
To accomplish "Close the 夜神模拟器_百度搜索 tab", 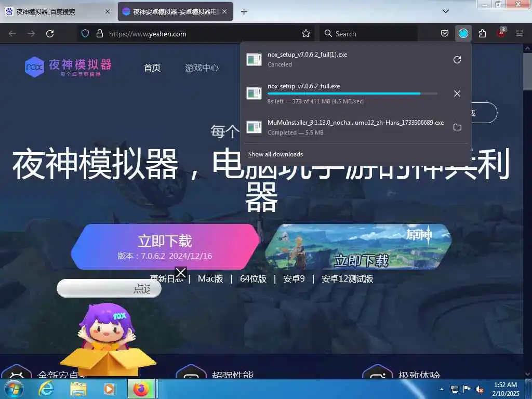I will coord(107,11).
